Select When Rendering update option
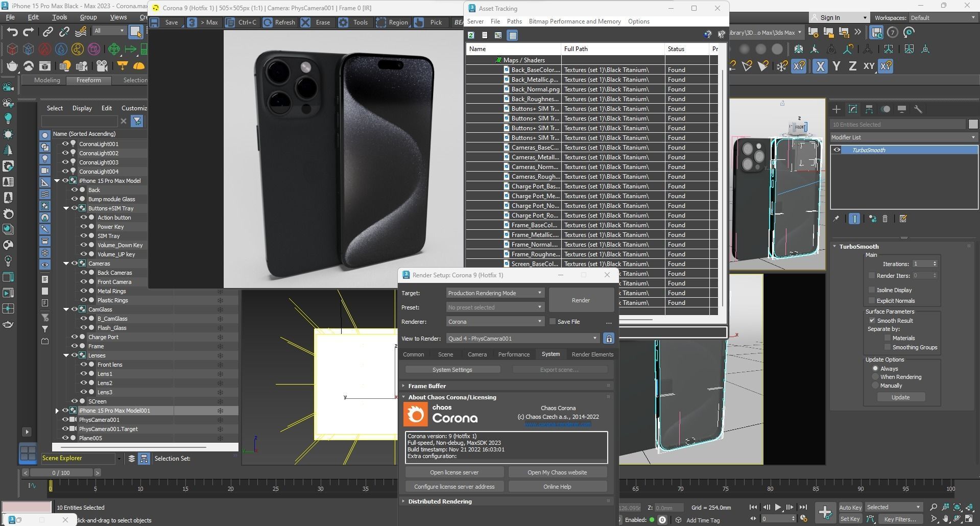The height and width of the screenshot is (526, 980). tap(875, 377)
